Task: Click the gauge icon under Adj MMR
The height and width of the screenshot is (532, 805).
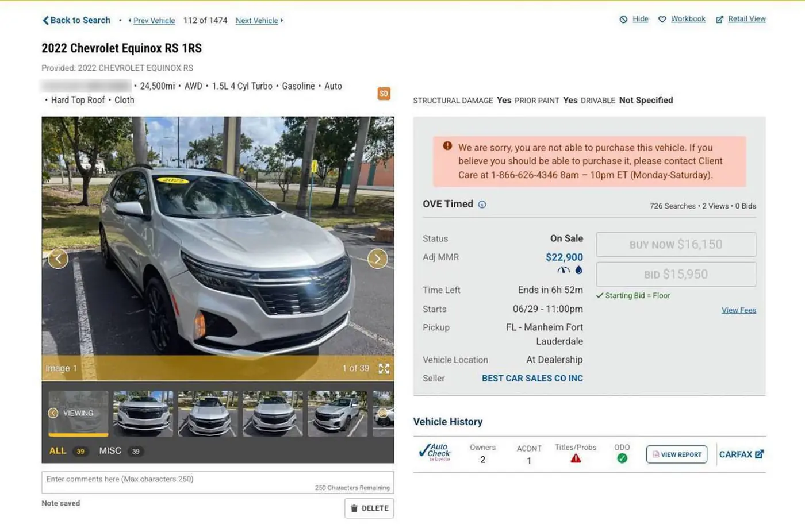Action: tap(563, 270)
